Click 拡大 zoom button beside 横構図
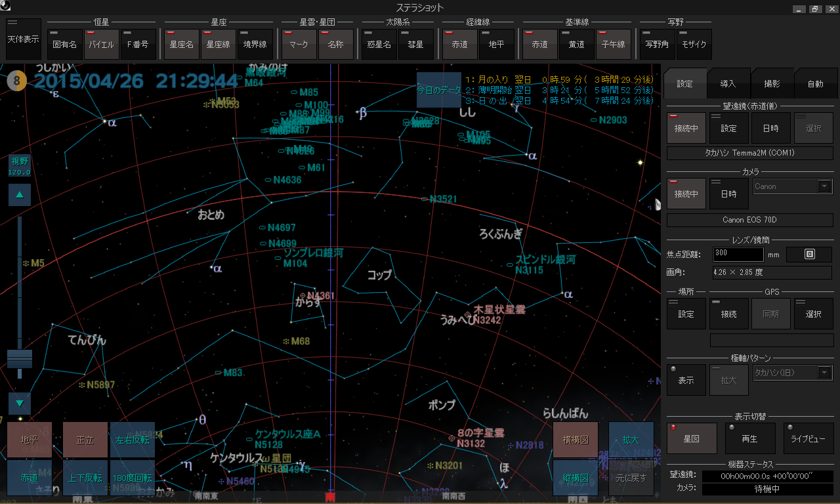Viewport: 840px width, 504px height. click(x=631, y=440)
